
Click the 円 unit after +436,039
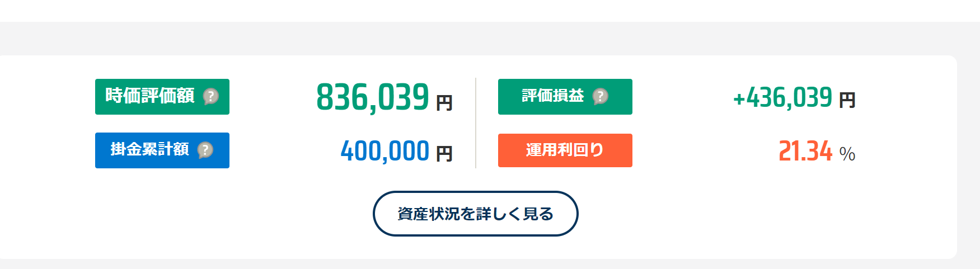tap(847, 101)
